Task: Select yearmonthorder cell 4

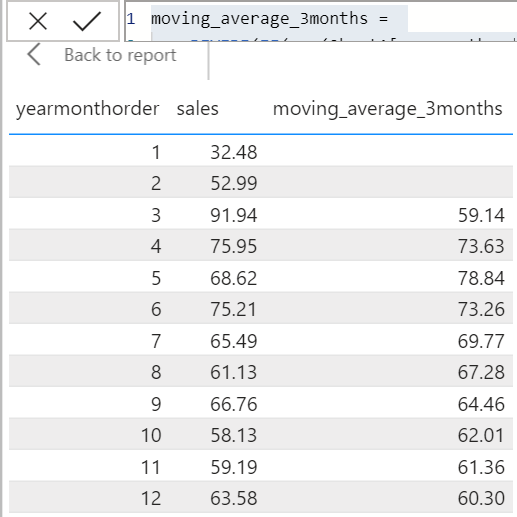Action: 156,246
